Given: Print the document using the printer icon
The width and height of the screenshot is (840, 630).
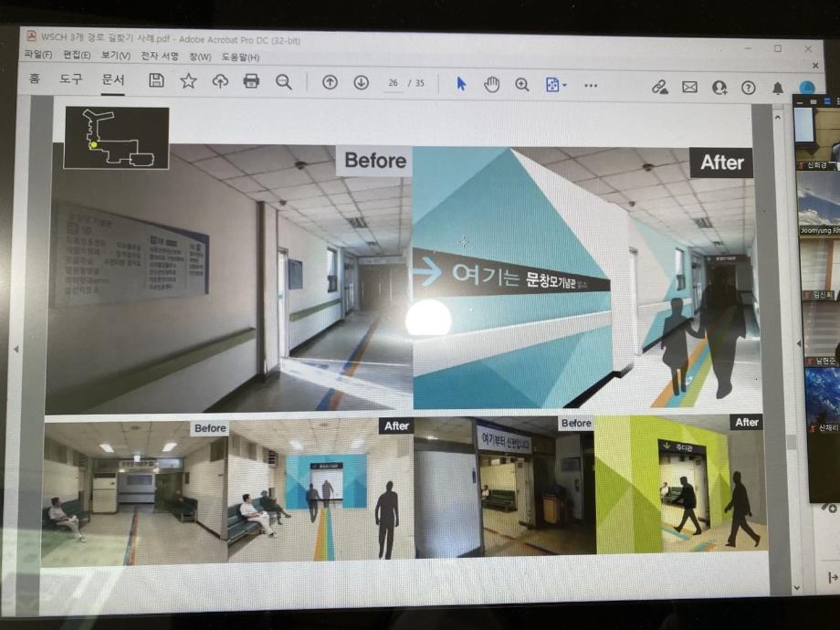Looking at the screenshot, I should pyautogui.click(x=251, y=81).
